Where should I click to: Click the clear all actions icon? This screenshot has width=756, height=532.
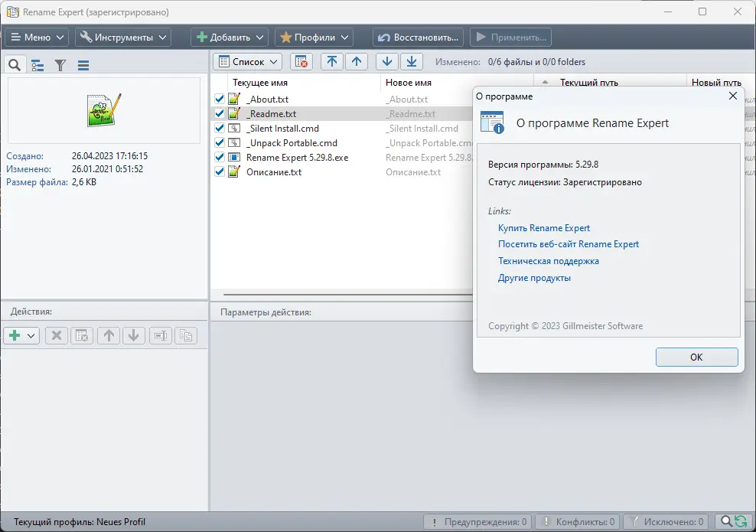tap(81, 335)
